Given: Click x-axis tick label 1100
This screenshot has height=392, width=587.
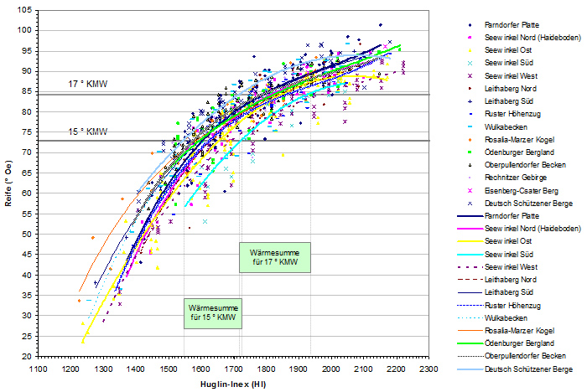Looking at the screenshot, I should click(39, 369).
